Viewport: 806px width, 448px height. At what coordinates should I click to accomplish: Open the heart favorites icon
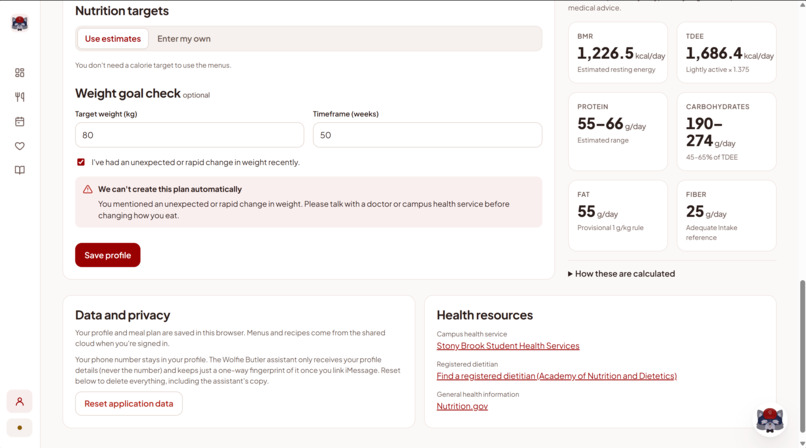tap(20, 146)
